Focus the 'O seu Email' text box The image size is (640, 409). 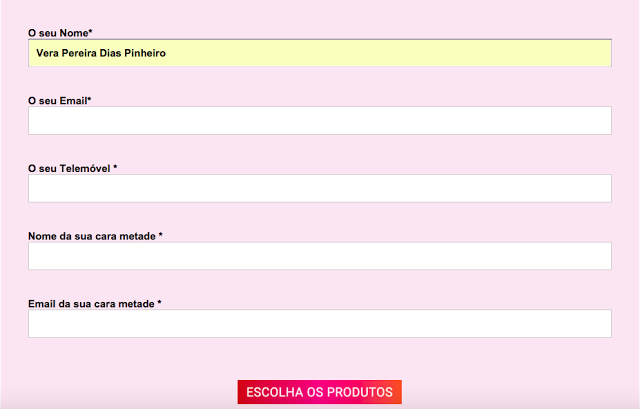pos(319,121)
